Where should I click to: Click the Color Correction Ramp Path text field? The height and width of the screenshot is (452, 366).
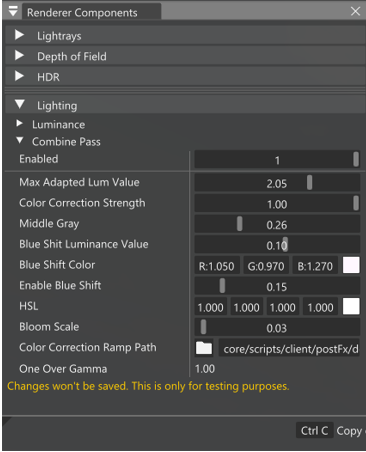coord(289,349)
